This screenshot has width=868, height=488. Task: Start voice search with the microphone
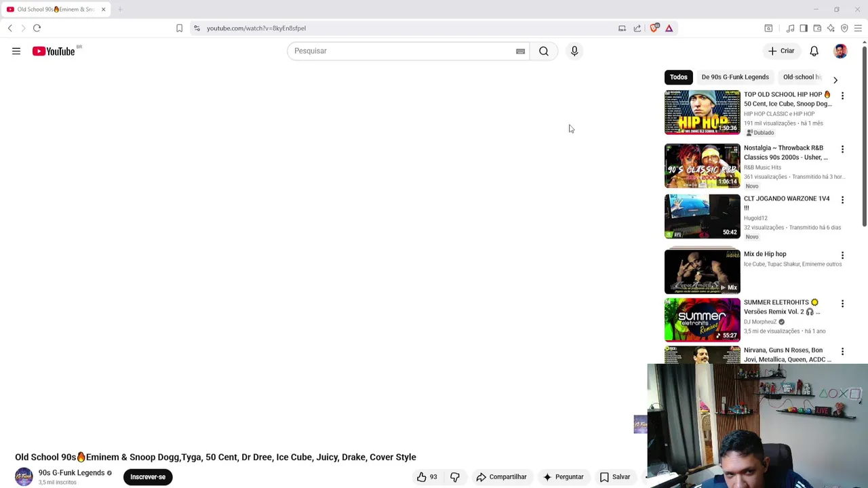[x=574, y=51]
